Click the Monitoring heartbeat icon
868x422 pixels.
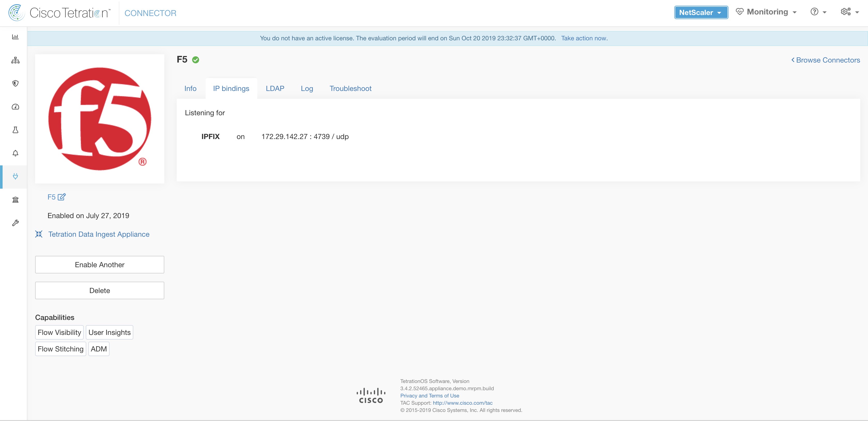point(740,12)
